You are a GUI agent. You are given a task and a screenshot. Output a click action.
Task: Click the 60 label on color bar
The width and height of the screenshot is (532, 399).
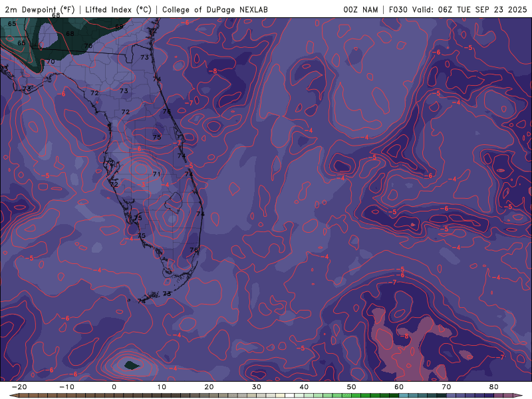[399, 387]
